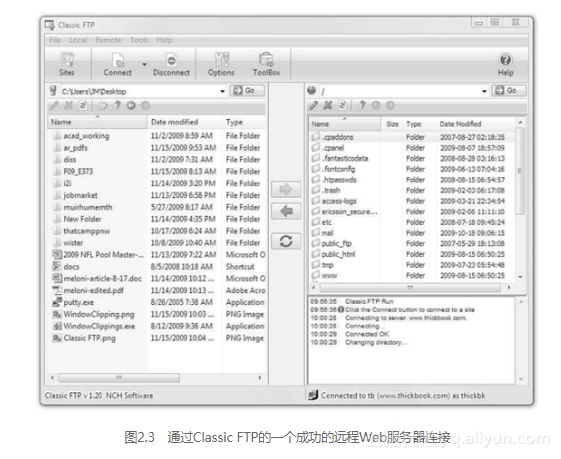This screenshot has height=459, width=561.
Task: Sort local files by Type column header
Action: 244,122
